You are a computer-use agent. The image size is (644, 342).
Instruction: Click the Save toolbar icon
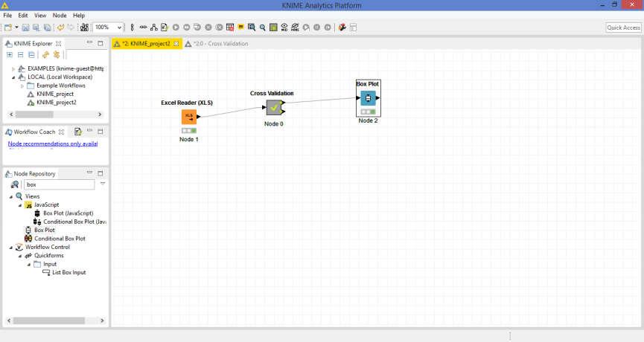pos(25,28)
